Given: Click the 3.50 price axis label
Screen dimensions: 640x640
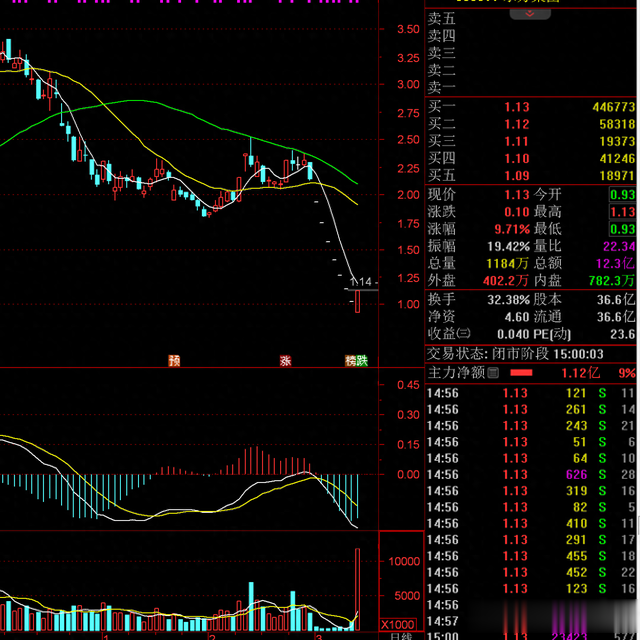Looking at the screenshot, I should tap(408, 29).
